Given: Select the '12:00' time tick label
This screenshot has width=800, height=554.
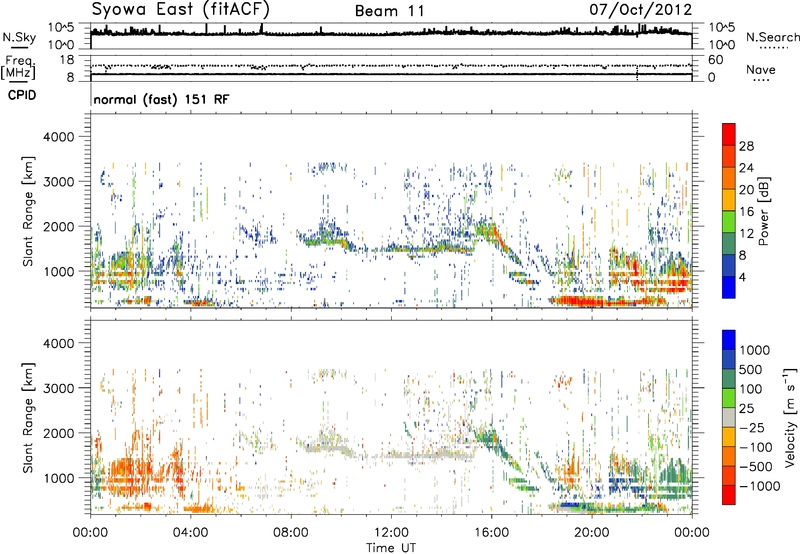Looking at the screenshot, I should (x=391, y=533).
